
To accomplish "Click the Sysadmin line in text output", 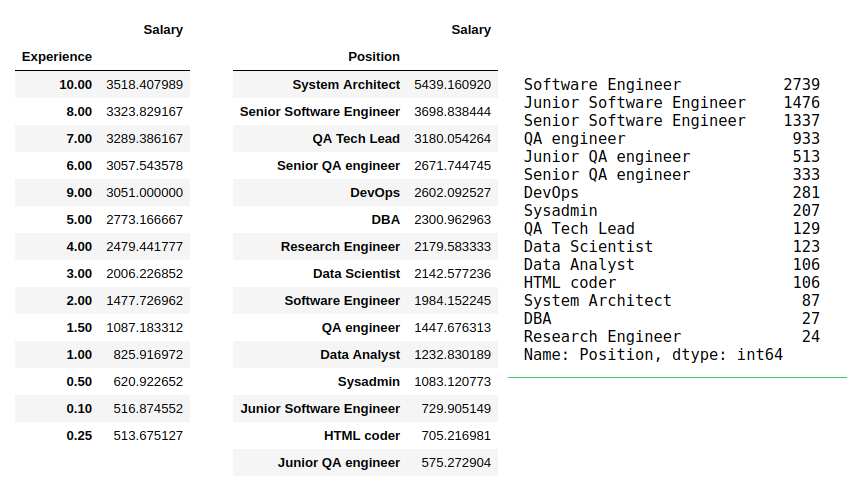I will point(560,211).
